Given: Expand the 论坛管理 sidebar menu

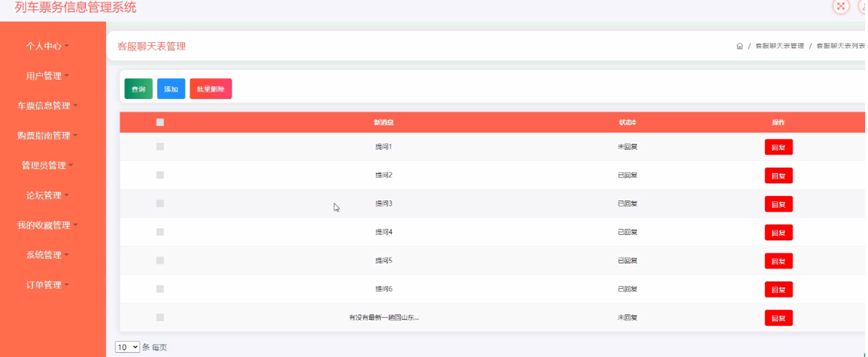Looking at the screenshot, I should [x=48, y=195].
